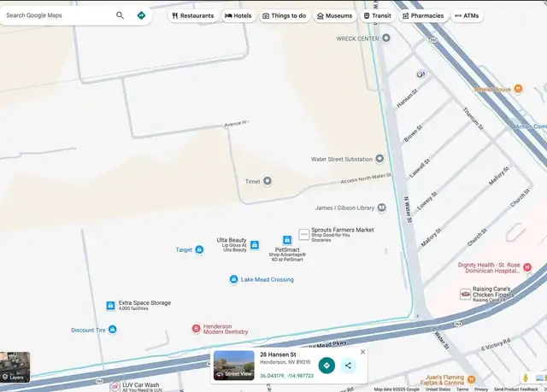This screenshot has height=392, width=547.
Task: Click the Extra Space Storage label text
Action: (144, 303)
